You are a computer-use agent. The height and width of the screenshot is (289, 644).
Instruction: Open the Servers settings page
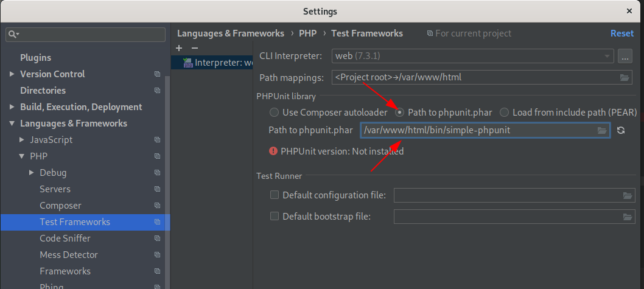tap(55, 189)
